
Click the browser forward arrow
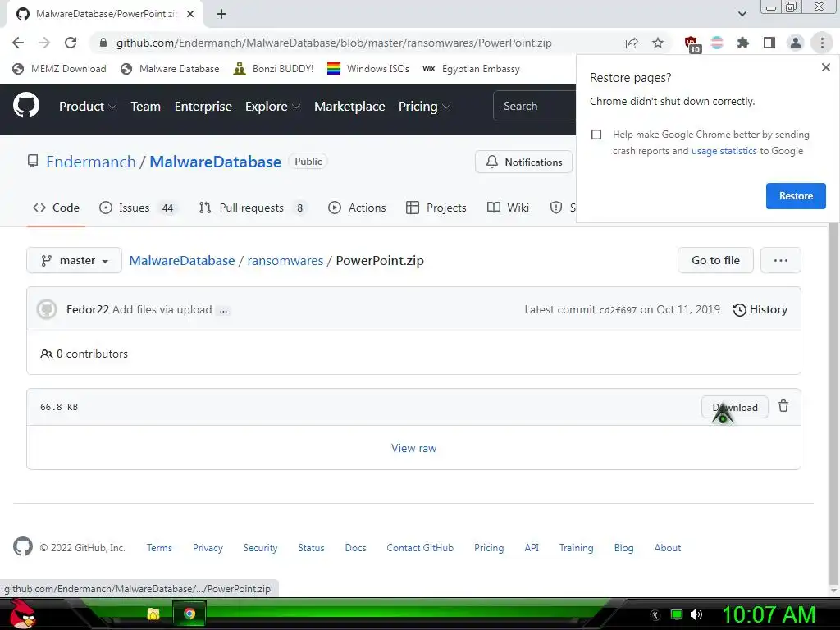44,43
